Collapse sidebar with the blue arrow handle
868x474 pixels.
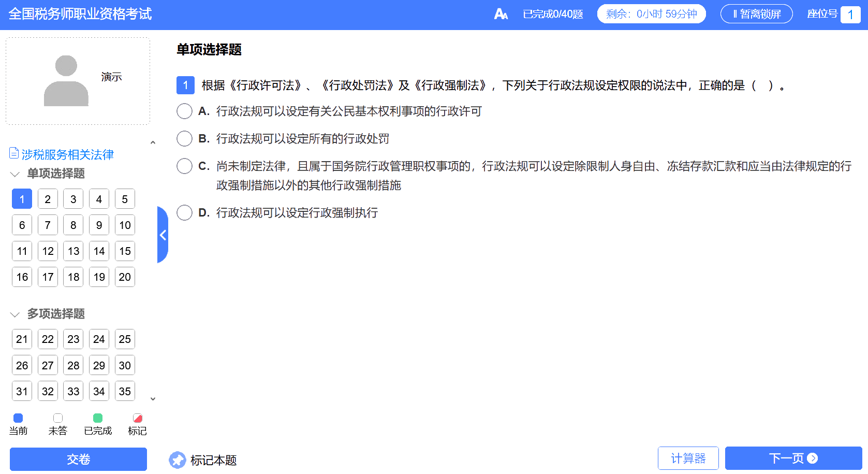pos(163,235)
